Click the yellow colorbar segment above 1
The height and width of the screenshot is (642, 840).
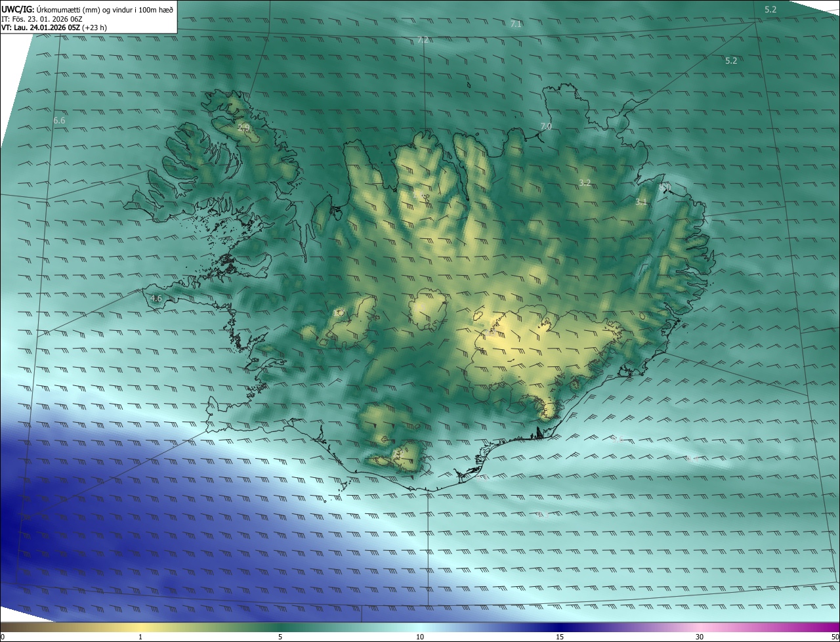click(140, 628)
